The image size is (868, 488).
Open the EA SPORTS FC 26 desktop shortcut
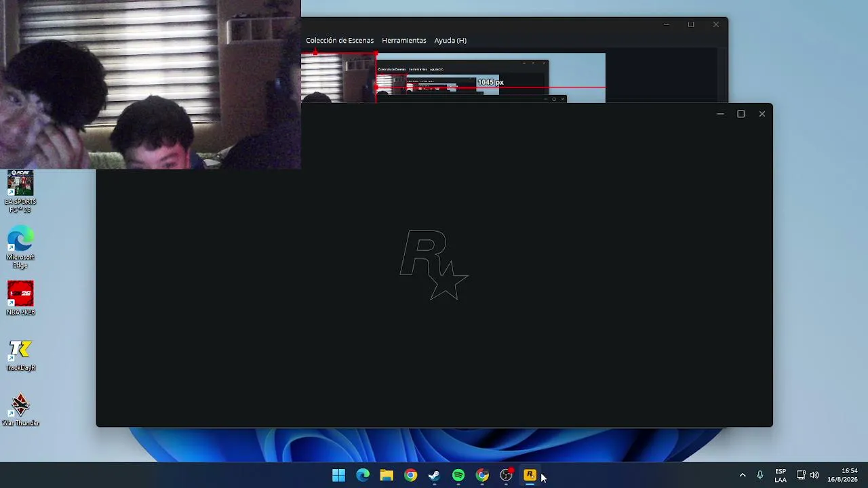click(20, 192)
